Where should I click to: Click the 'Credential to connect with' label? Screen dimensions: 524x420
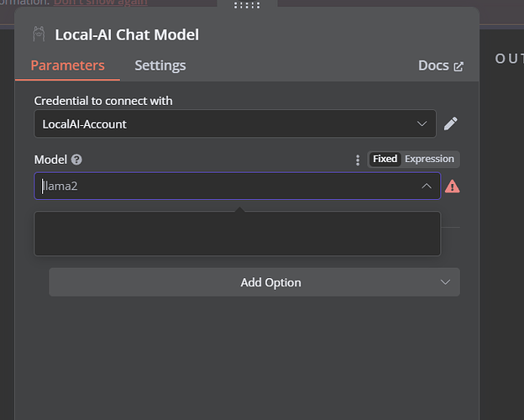[x=103, y=101]
